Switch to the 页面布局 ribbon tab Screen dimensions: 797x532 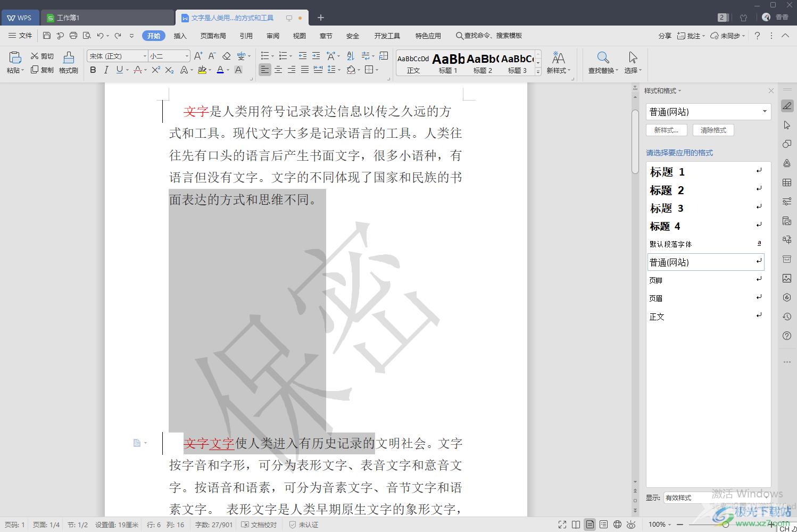tap(213, 36)
